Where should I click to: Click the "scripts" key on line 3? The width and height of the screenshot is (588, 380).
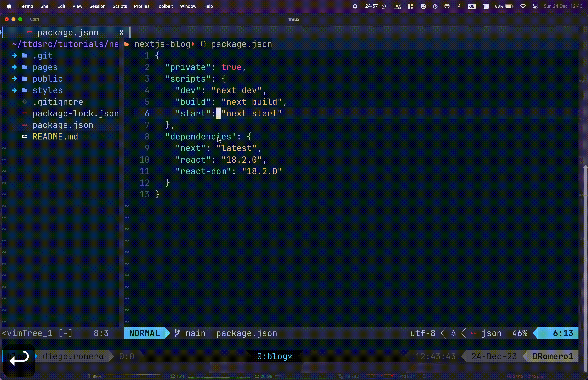[188, 79]
